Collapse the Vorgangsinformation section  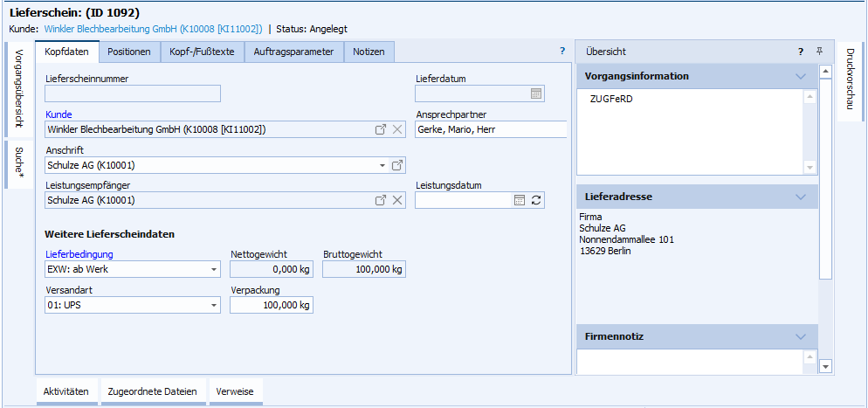point(801,76)
